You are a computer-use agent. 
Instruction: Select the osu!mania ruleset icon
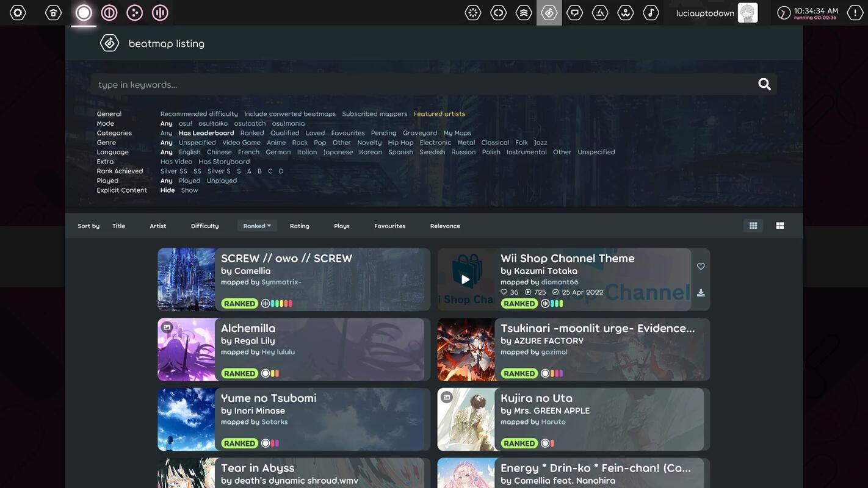(x=160, y=13)
